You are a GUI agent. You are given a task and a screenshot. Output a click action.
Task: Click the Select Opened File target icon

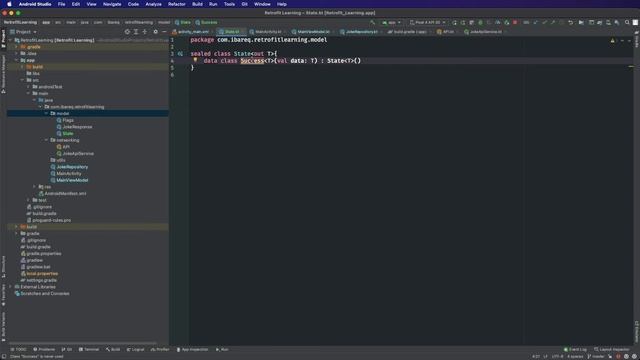[x=127, y=32]
